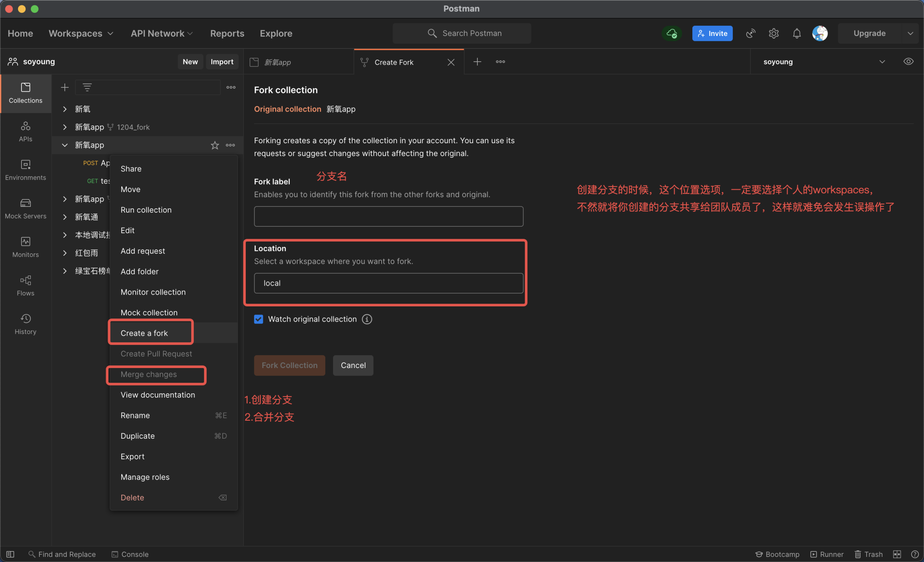Toggle the bottom-left sidebar visibility

(x=10, y=554)
